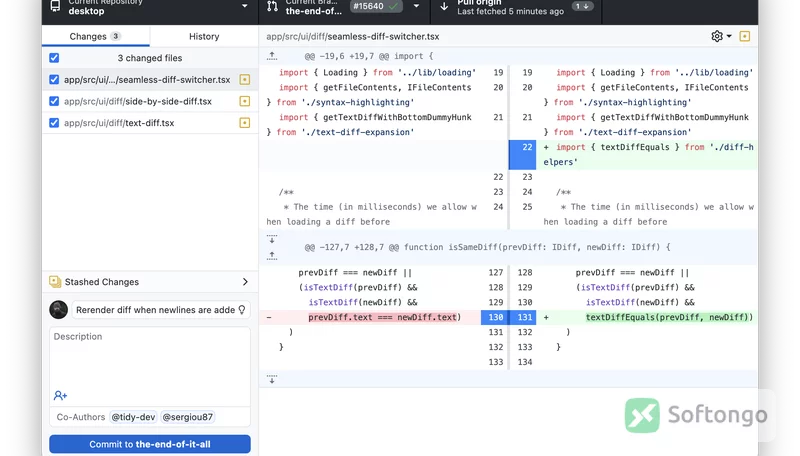Image resolution: width=800 pixels, height=456 pixels.
Task: Click the file path seamless-diff-switcher.tsx header
Action: coord(353,36)
